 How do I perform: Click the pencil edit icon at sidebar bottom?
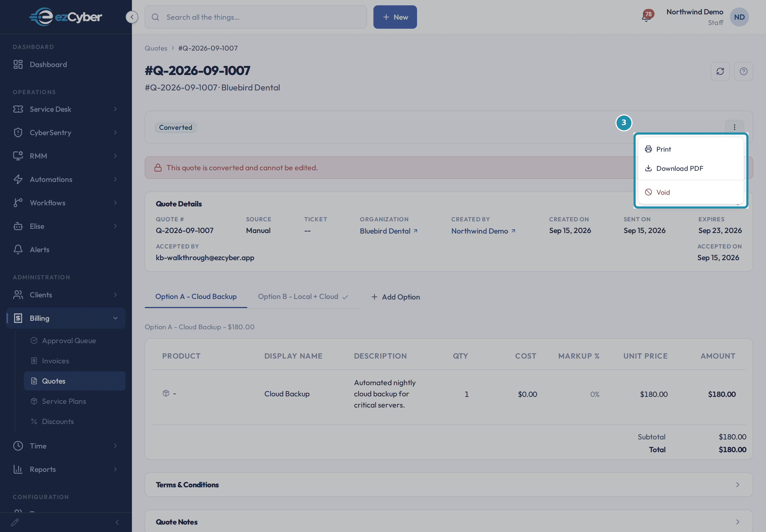point(15,522)
